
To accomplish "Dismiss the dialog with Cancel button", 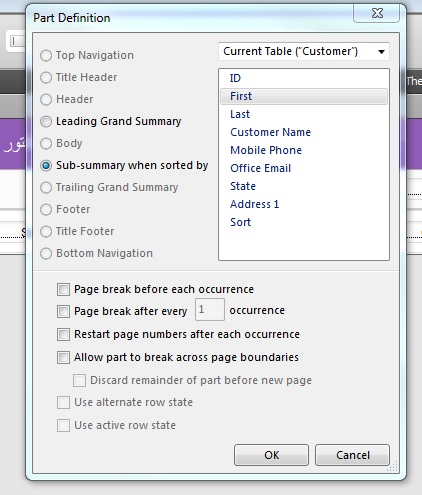I will [x=353, y=455].
